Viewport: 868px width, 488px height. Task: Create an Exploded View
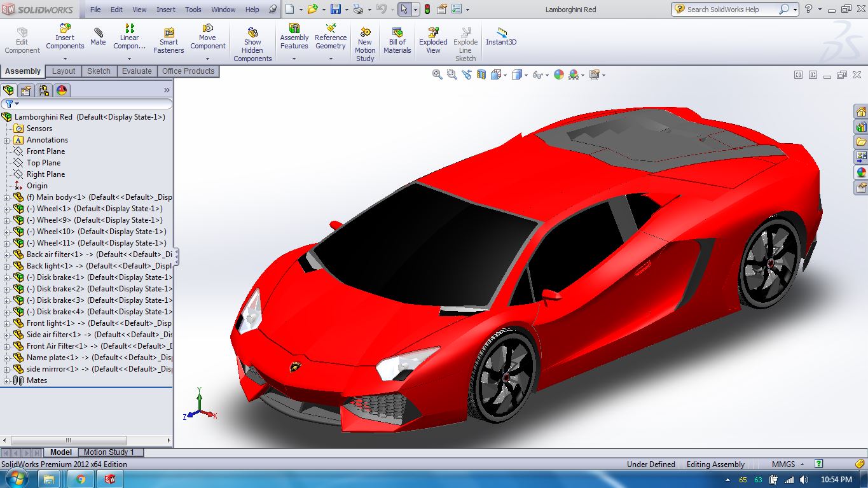(433, 41)
